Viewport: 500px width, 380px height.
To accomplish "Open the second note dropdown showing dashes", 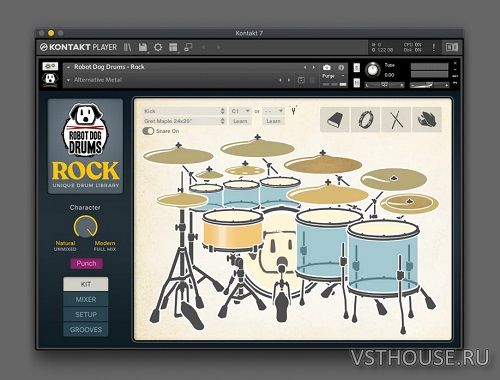I will 273,111.
